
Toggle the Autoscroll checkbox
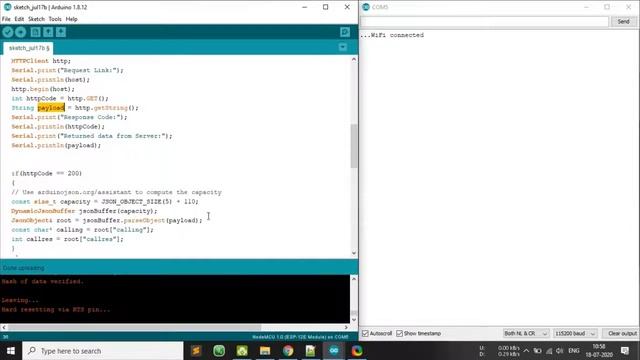point(365,333)
